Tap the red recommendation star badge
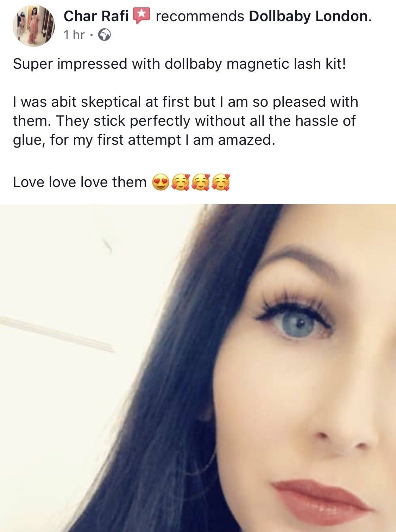Viewport: 396px width, 532px height. pyautogui.click(x=141, y=16)
